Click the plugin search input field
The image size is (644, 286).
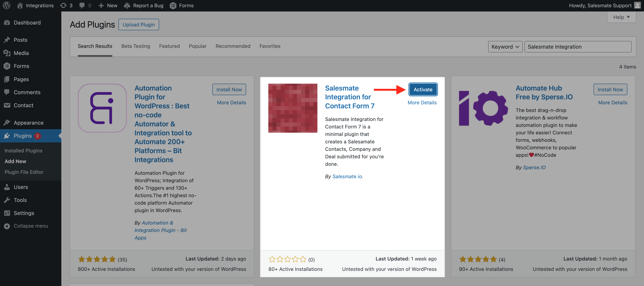click(578, 47)
